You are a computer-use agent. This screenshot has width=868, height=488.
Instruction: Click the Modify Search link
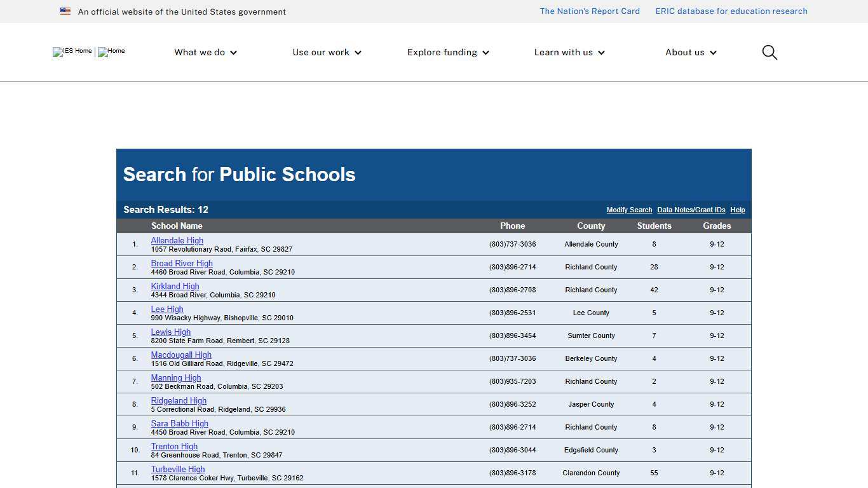coord(628,210)
